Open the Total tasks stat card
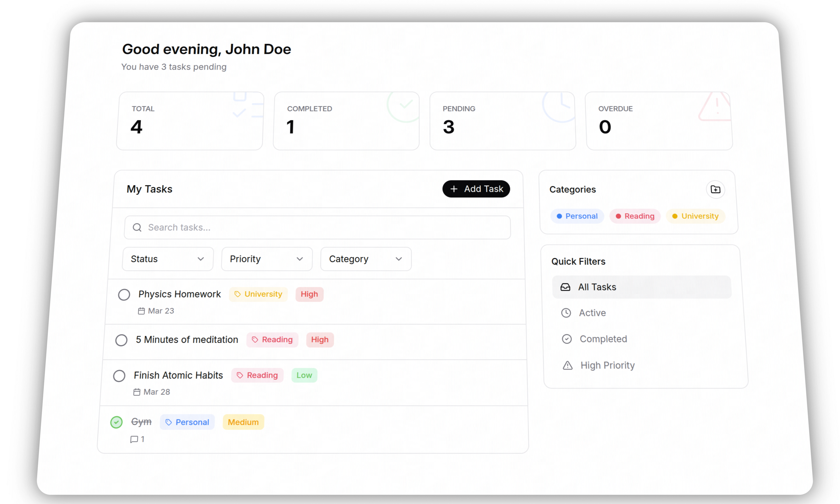This screenshot has width=840, height=504. (190, 121)
